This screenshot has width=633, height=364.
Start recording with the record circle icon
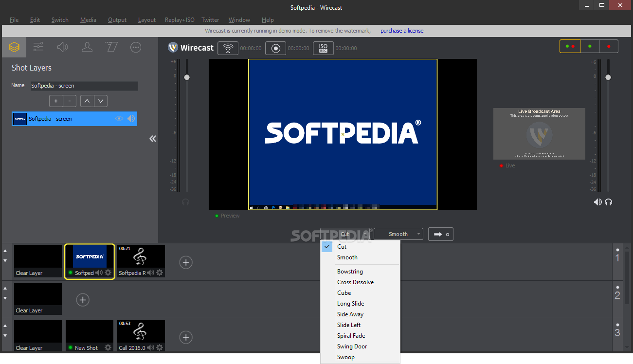click(275, 48)
